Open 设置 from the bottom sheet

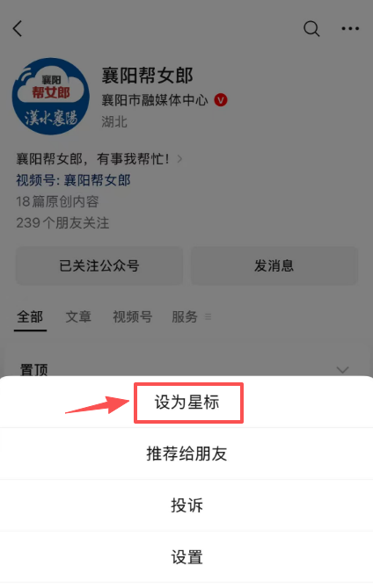(x=186, y=557)
